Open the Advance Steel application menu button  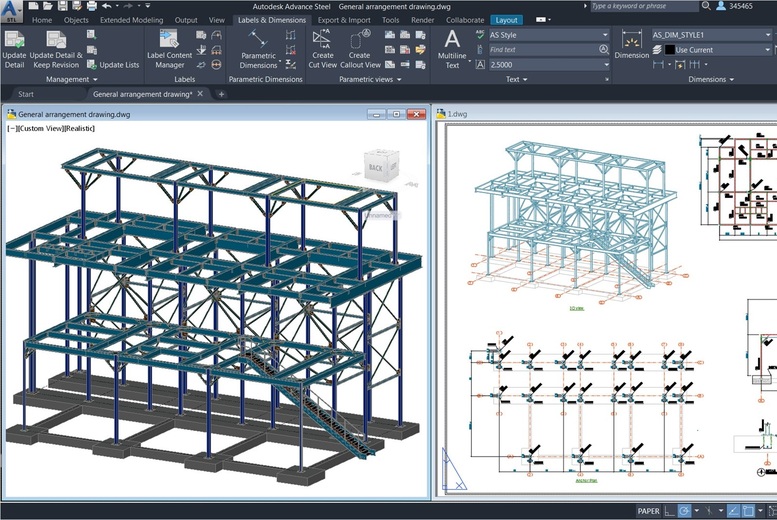(11, 12)
